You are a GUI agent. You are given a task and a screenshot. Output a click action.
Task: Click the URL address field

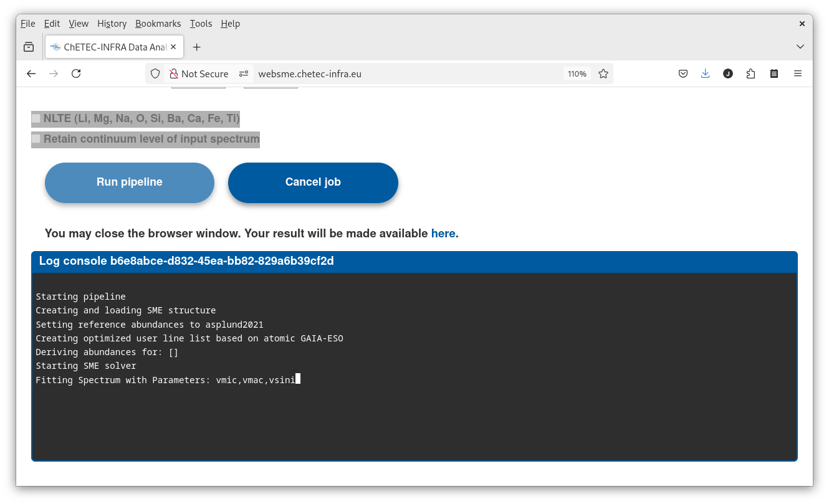point(405,74)
